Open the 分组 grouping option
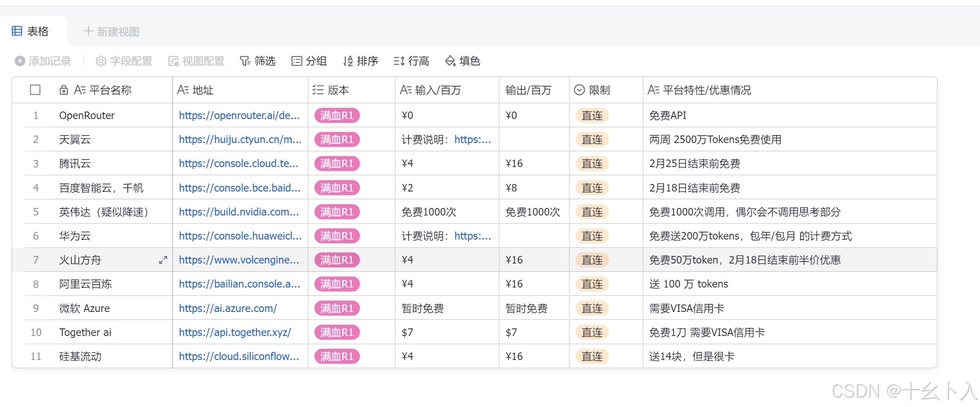Viewport: 980px width, 407px height. [x=309, y=61]
